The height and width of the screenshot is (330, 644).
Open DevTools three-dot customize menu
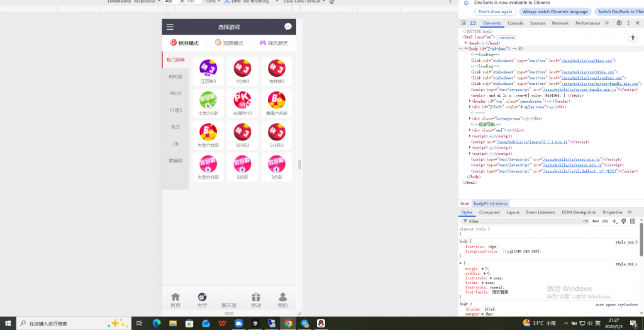[628, 23]
